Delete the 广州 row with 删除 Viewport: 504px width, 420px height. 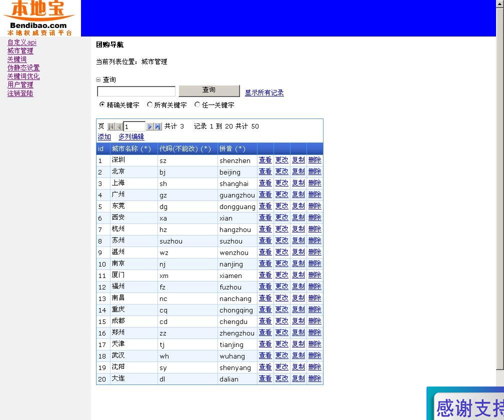click(x=314, y=194)
